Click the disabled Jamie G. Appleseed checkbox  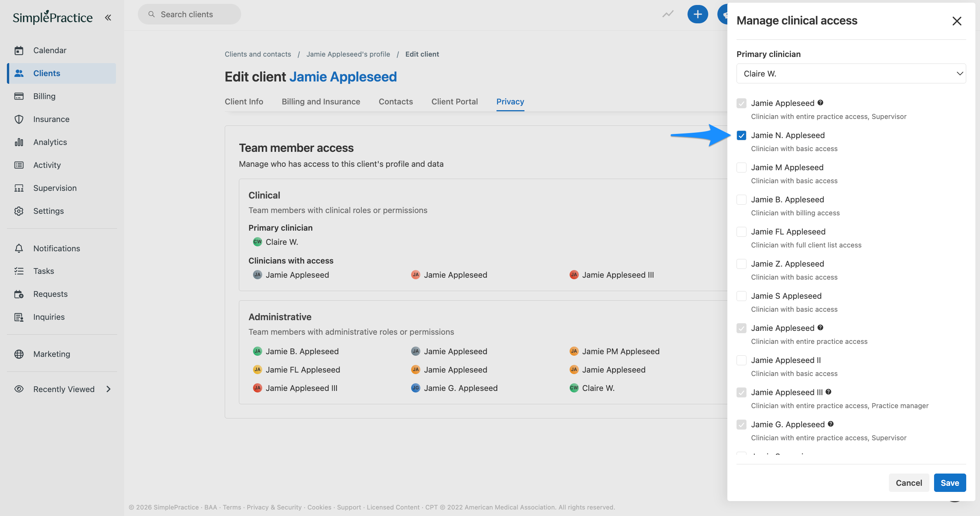click(x=742, y=425)
